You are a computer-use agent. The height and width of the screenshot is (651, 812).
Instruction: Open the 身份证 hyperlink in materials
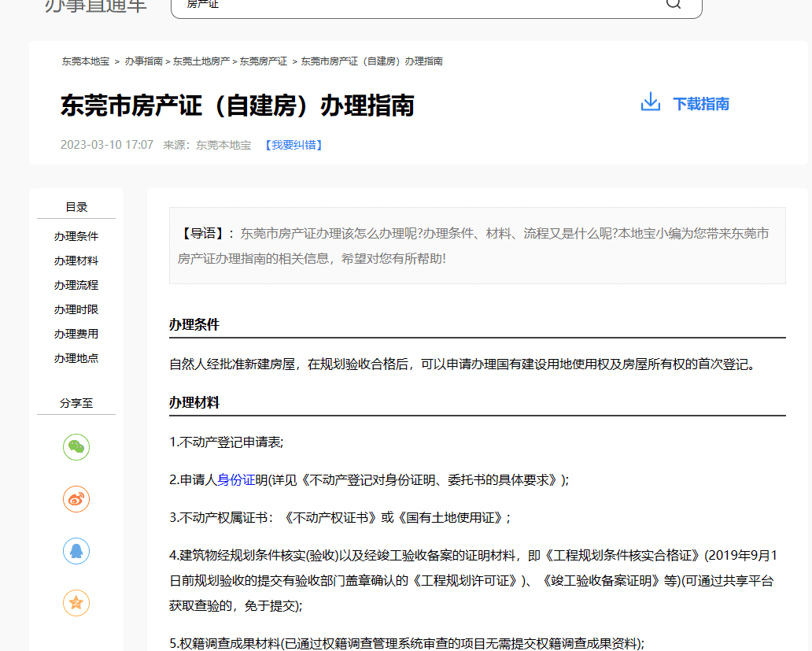(x=236, y=479)
